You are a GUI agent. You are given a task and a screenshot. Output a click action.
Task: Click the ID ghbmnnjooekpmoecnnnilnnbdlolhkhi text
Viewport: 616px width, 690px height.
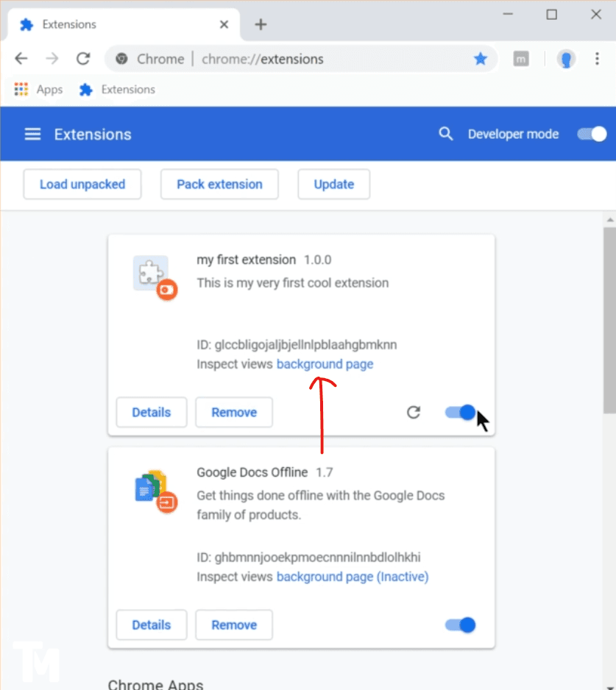pyautogui.click(x=308, y=558)
